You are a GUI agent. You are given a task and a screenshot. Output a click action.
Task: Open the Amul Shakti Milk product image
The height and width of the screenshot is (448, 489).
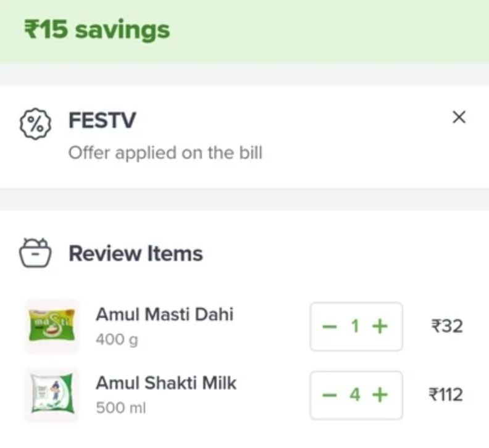(x=52, y=395)
